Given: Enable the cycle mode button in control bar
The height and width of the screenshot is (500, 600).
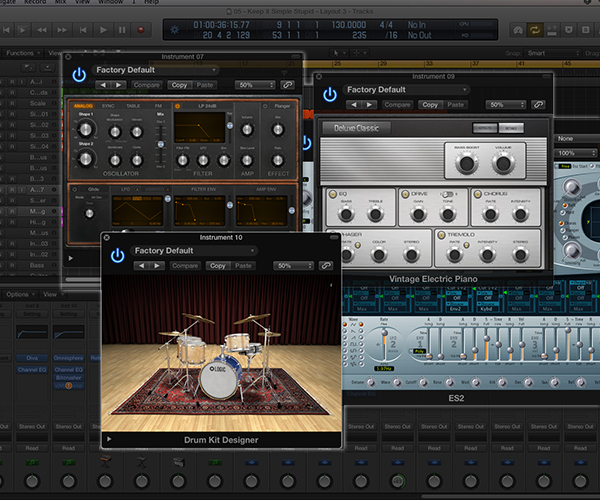Looking at the screenshot, I should pos(535,30).
